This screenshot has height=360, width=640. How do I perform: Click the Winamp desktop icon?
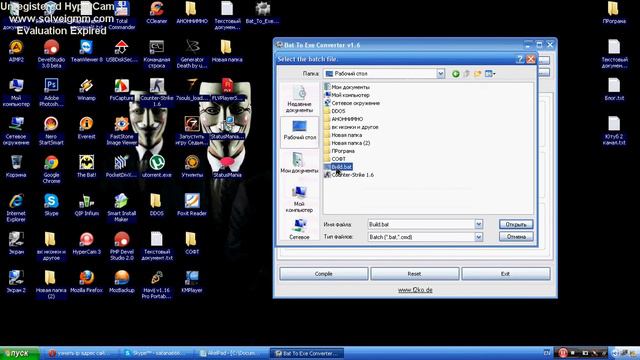point(87,89)
